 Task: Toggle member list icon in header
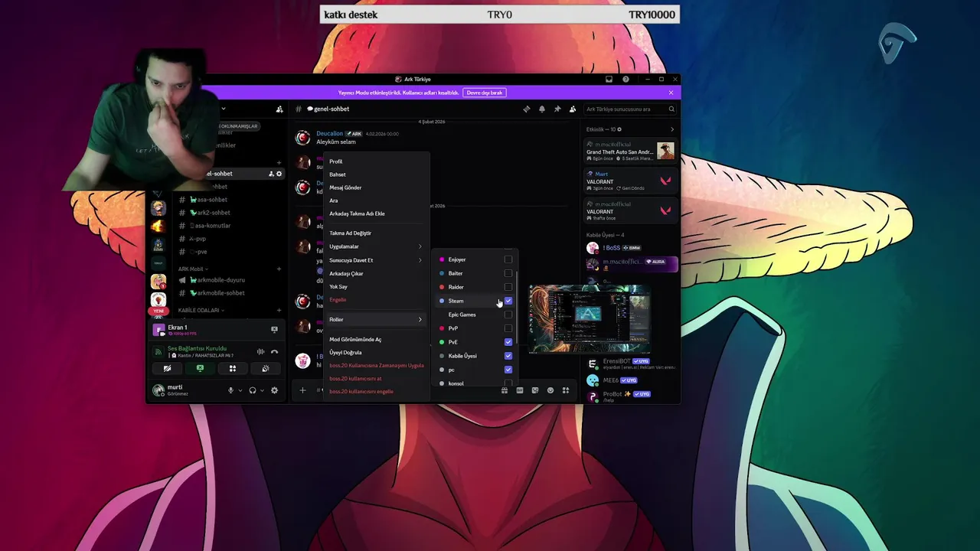point(573,109)
